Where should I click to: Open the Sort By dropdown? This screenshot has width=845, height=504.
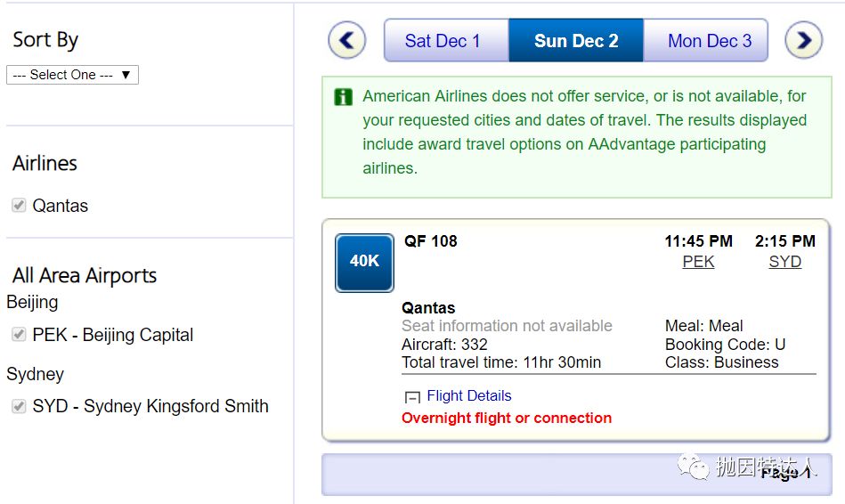pyautogui.click(x=72, y=75)
